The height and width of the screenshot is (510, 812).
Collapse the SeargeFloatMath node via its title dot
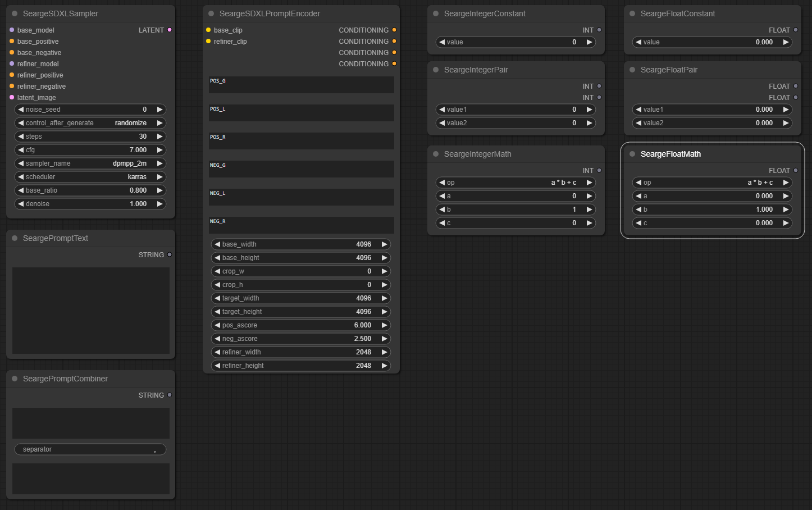click(x=632, y=154)
